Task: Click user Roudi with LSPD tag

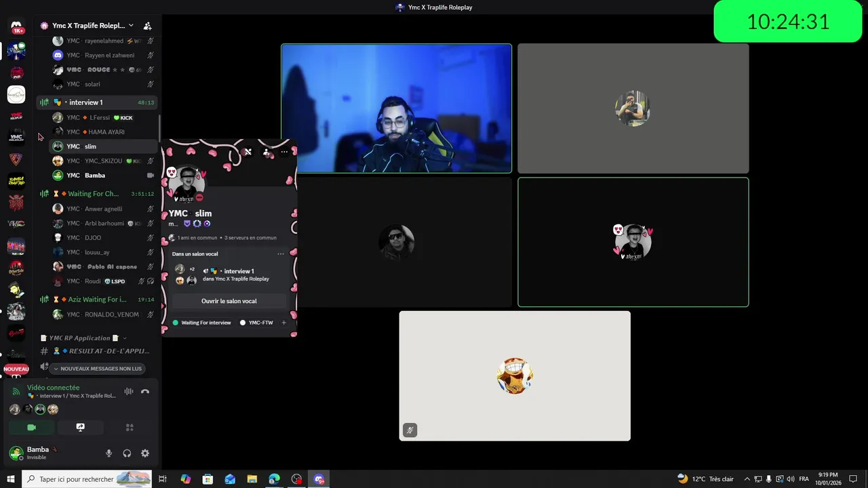Action: [x=103, y=281]
